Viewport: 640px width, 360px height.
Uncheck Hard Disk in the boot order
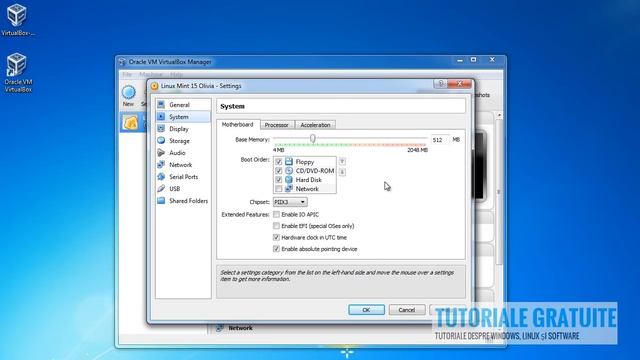tap(278, 180)
